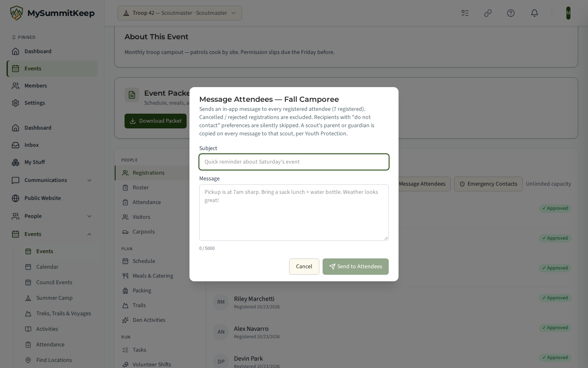Expand the People section chevron
This screenshot has width=588, height=368.
89,216
